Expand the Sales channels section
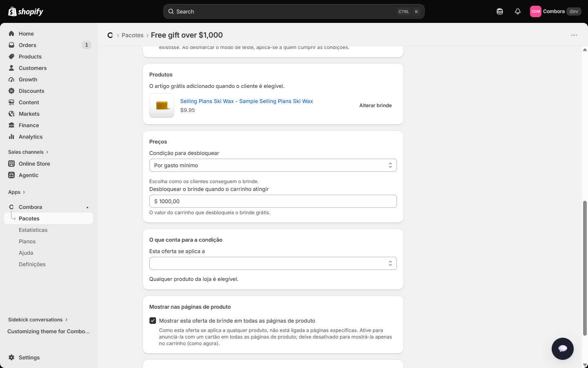This screenshot has height=368, width=588. tap(29, 152)
